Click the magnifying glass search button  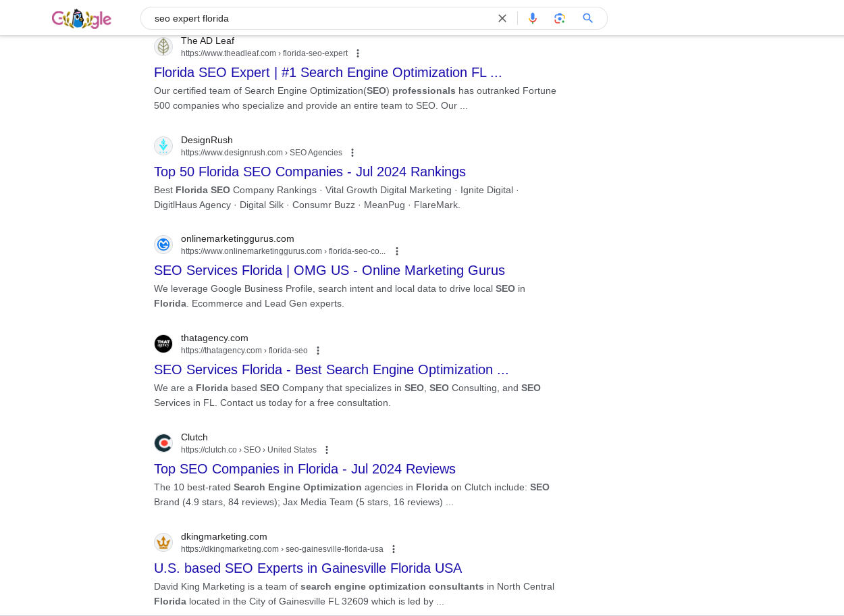click(x=588, y=18)
